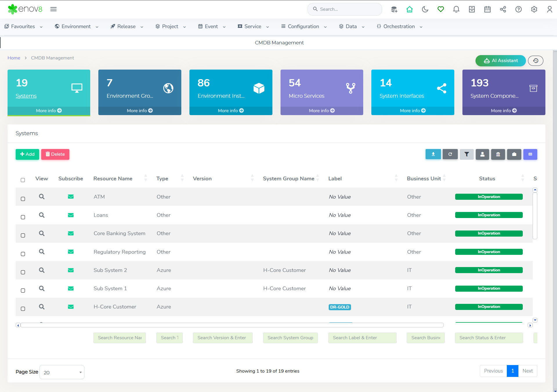Open the notifications bell icon
The height and width of the screenshot is (392, 557).
[456, 9]
